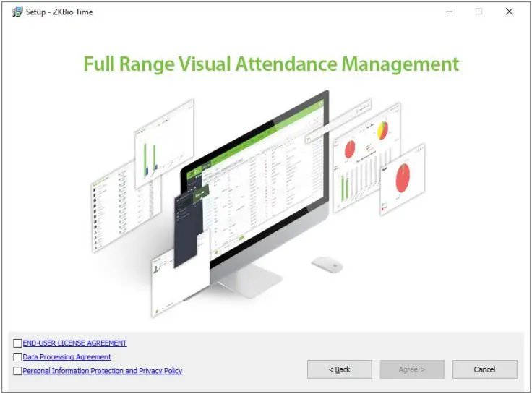
Task: Go back with the Back button
Action: 339,369
